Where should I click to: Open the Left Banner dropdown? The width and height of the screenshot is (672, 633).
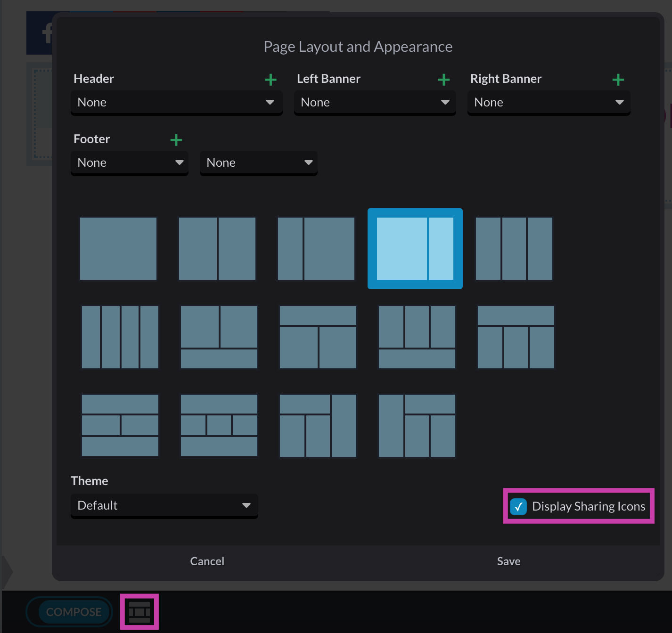coord(375,103)
